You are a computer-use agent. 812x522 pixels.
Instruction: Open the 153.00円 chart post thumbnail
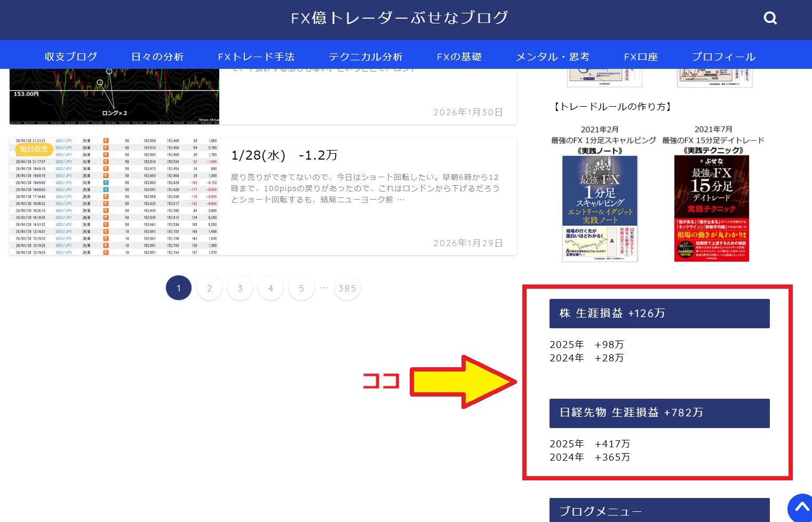tap(114, 96)
